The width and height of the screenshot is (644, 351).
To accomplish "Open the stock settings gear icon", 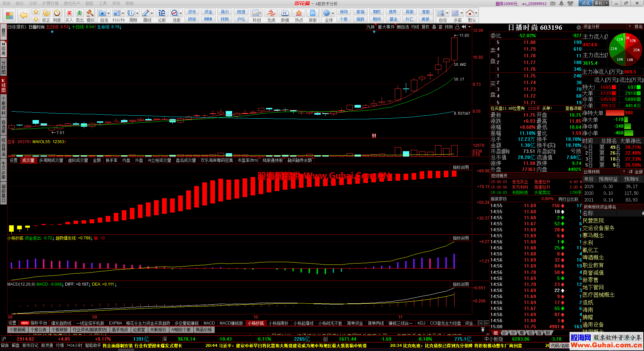I will pos(579,27).
